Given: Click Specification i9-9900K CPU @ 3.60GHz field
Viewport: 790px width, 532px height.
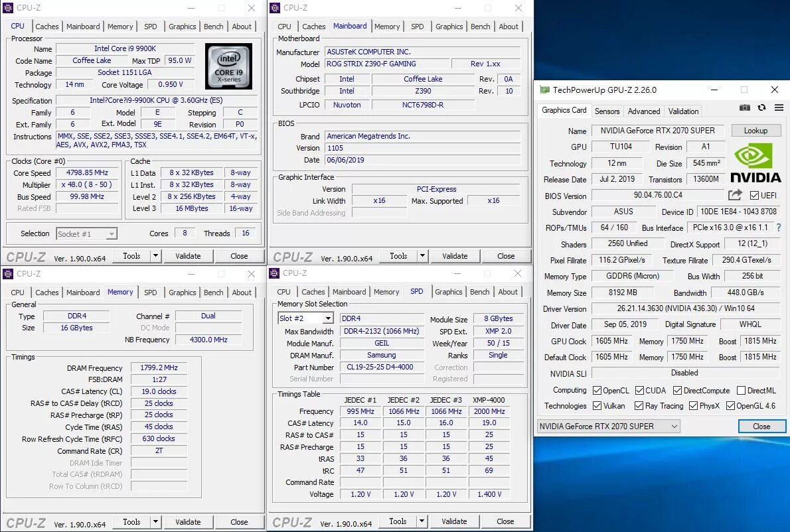Looking at the screenshot, I should (156, 100).
